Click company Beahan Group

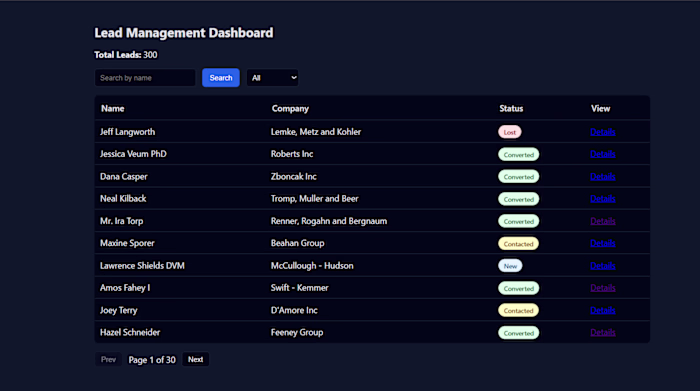pos(298,243)
